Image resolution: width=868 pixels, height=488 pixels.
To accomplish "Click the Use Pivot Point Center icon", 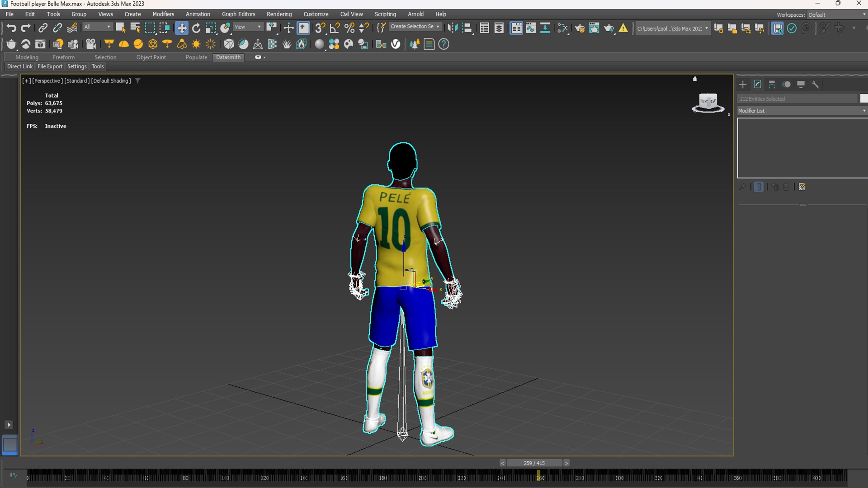I will point(272,28).
